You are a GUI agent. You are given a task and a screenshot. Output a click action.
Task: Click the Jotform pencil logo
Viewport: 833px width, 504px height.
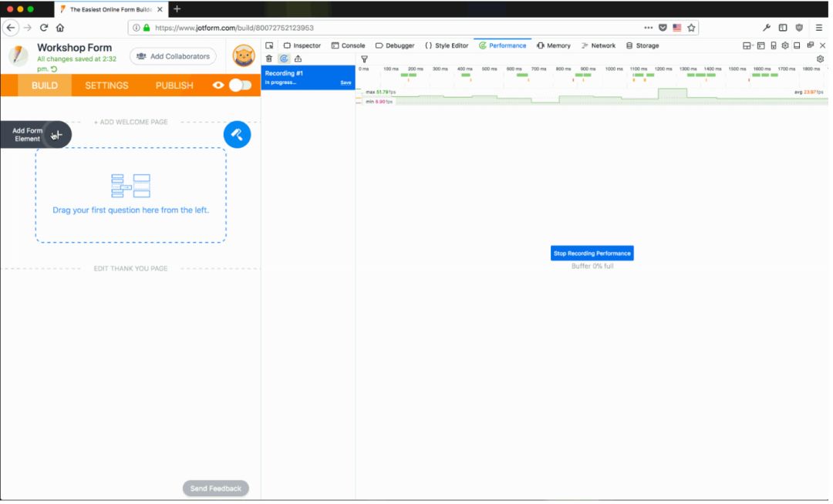pyautogui.click(x=18, y=55)
